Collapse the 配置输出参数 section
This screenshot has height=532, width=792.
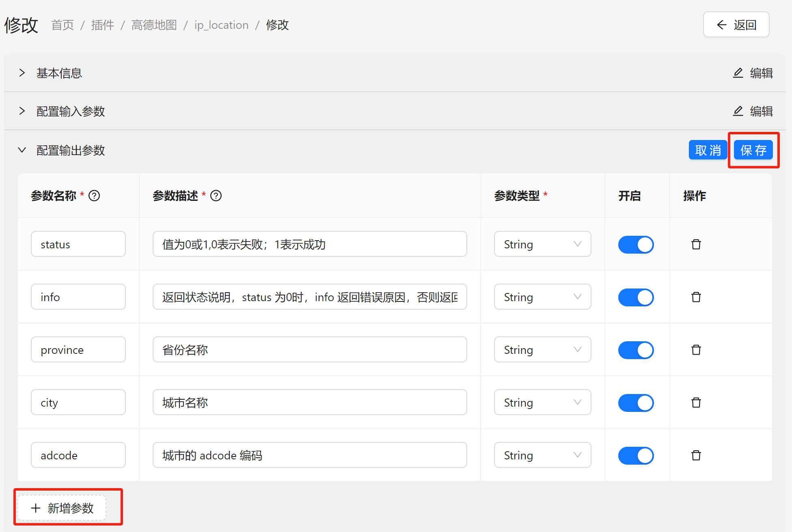(x=22, y=150)
